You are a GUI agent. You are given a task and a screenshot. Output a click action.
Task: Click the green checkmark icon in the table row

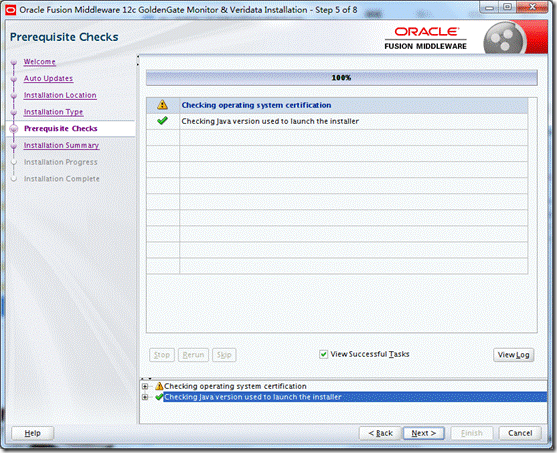point(162,121)
